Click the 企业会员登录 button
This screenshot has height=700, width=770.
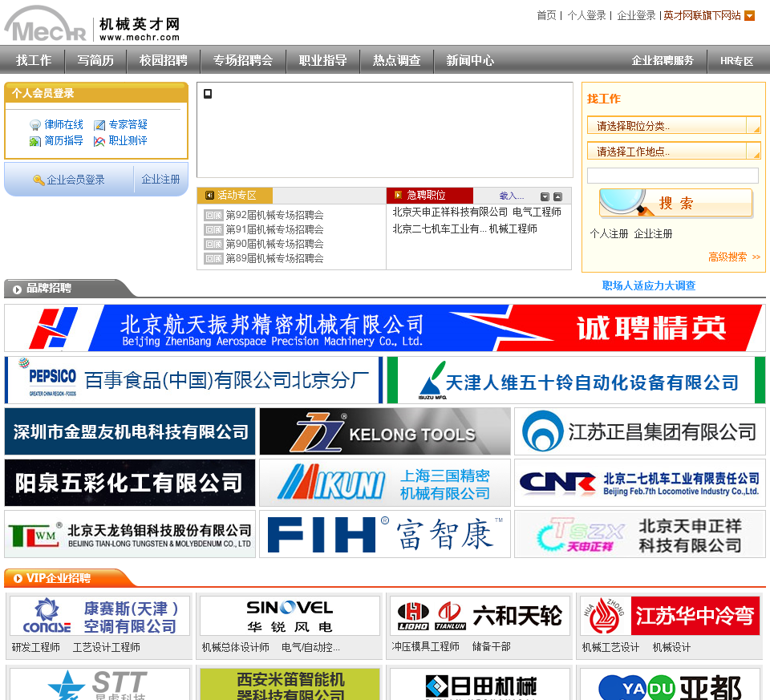tap(69, 180)
